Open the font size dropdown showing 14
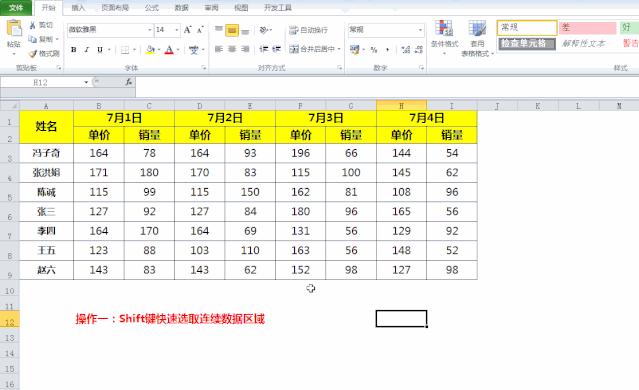 tap(176, 30)
